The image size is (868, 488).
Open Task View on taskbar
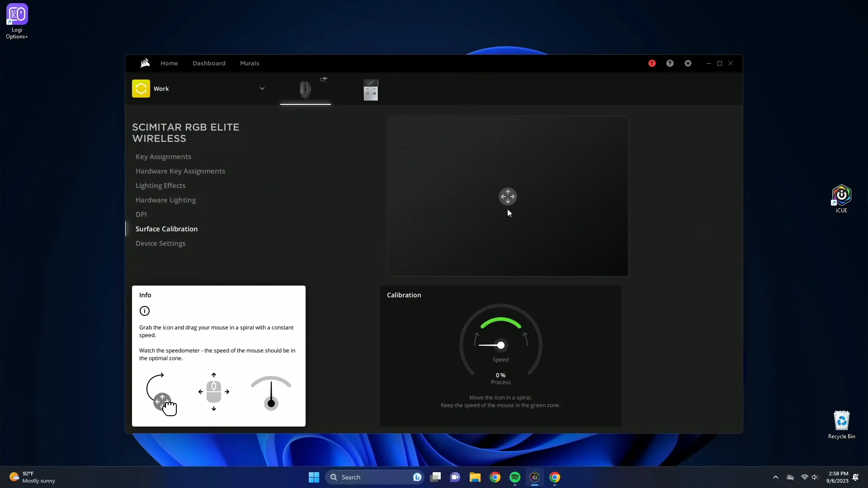[x=435, y=477]
